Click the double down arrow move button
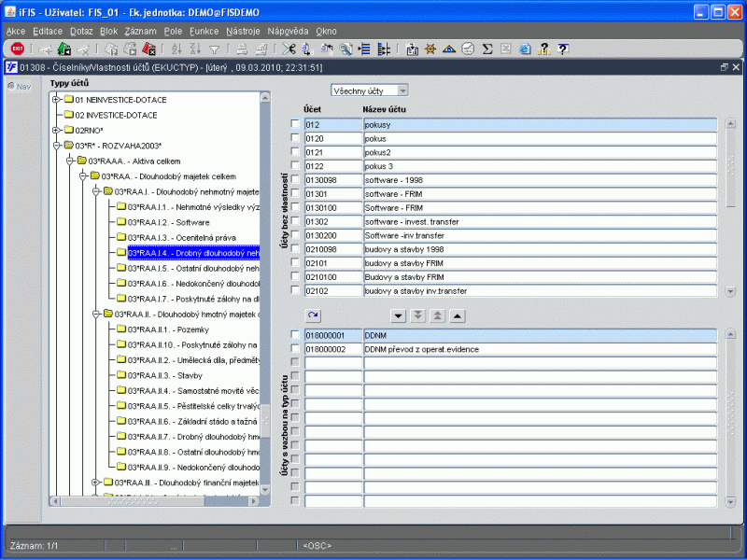The height and width of the screenshot is (560, 747). (418, 316)
